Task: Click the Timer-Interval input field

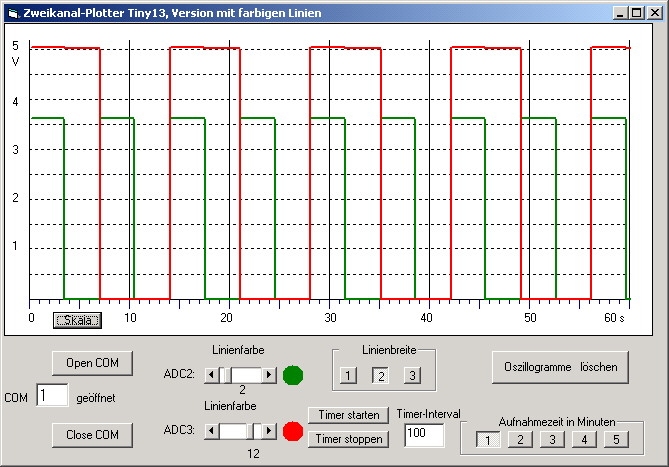Action: tap(424, 435)
